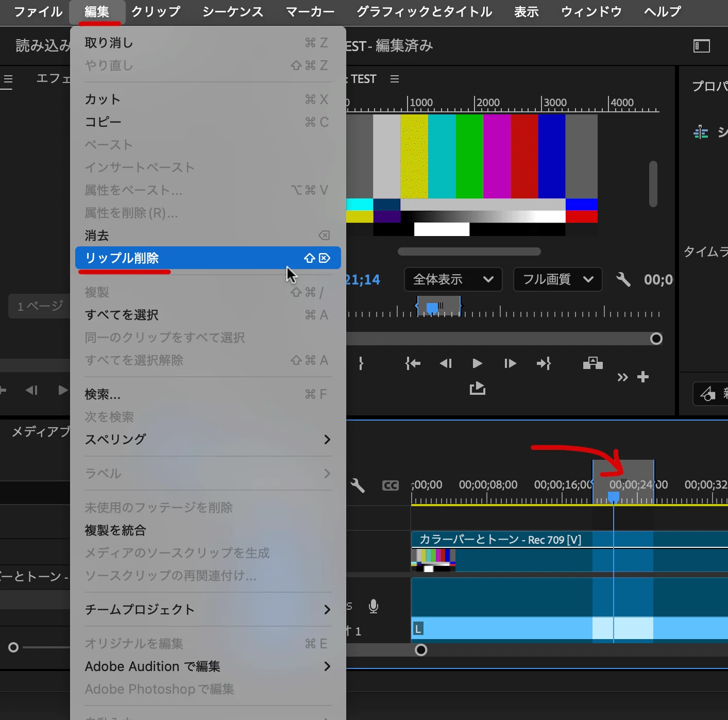
Task: Toggle the voice-over microphone on audio track
Action: [374, 606]
